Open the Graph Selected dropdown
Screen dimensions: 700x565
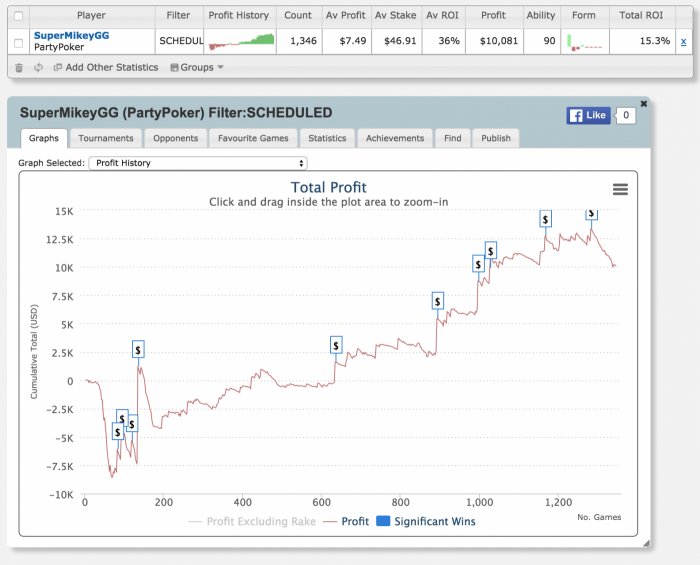(x=198, y=163)
